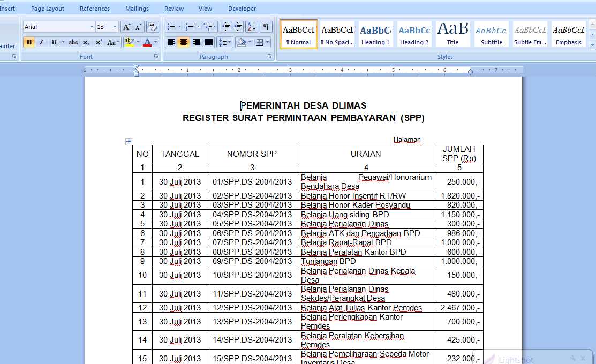Image resolution: width=596 pixels, height=364 pixels.
Task: Apply the Heading 1 style
Action: pyautogui.click(x=375, y=34)
